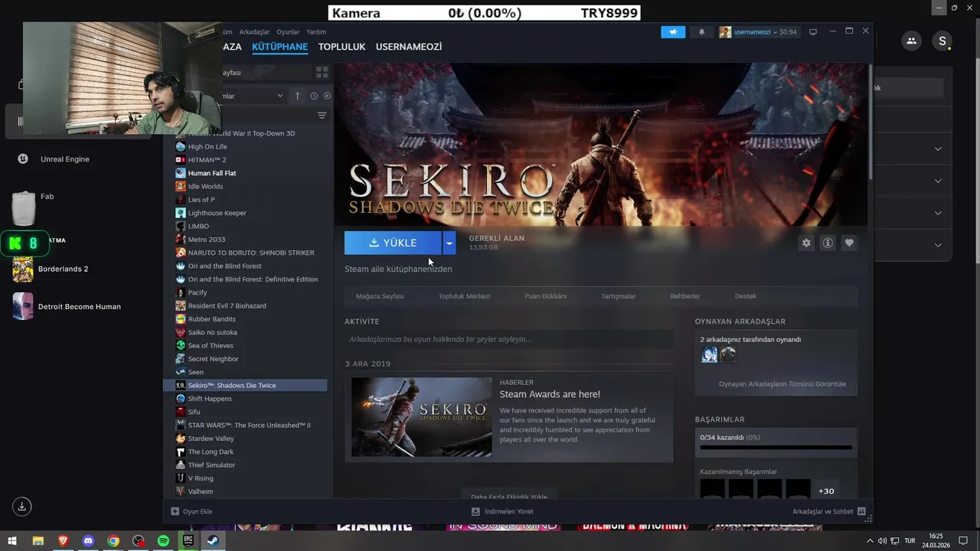
Task: Open OBS Studio from taskbar
Action: 138,540
